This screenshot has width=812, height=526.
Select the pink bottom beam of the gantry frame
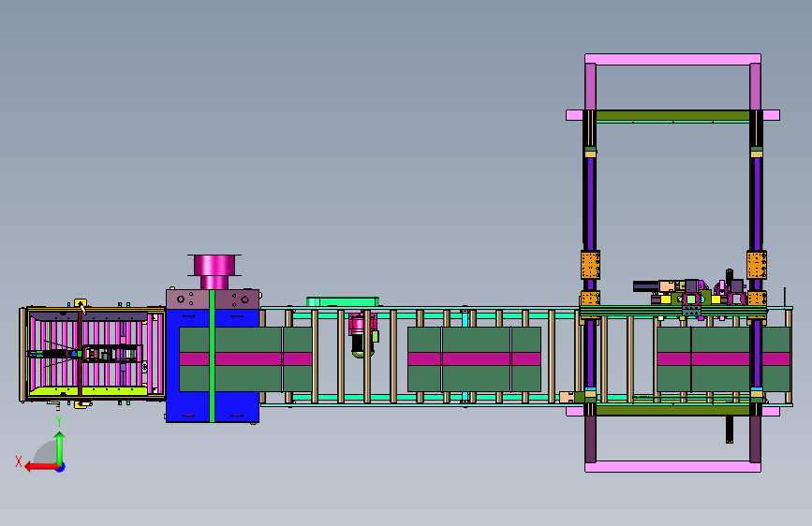tap(672, 467)
